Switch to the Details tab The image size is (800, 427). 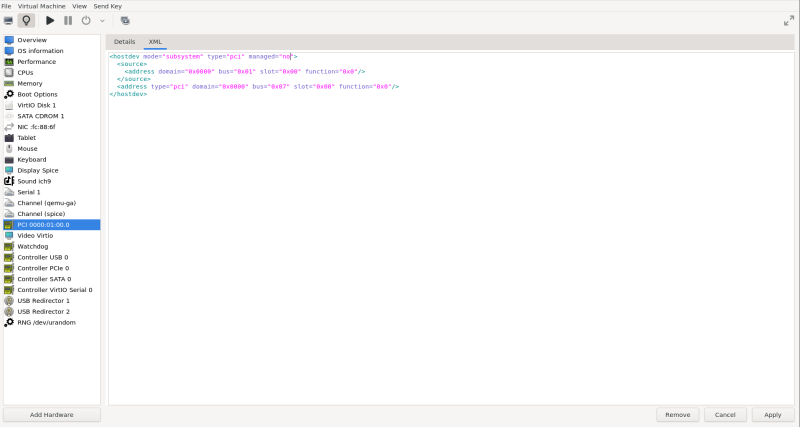point(124,42)
